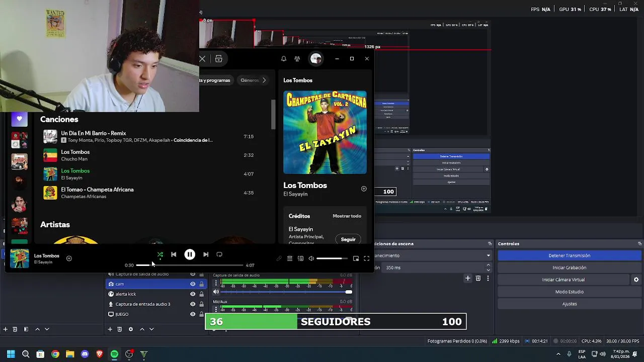Follow El Sayayin with Seguir button

click(x=348, y=239)
